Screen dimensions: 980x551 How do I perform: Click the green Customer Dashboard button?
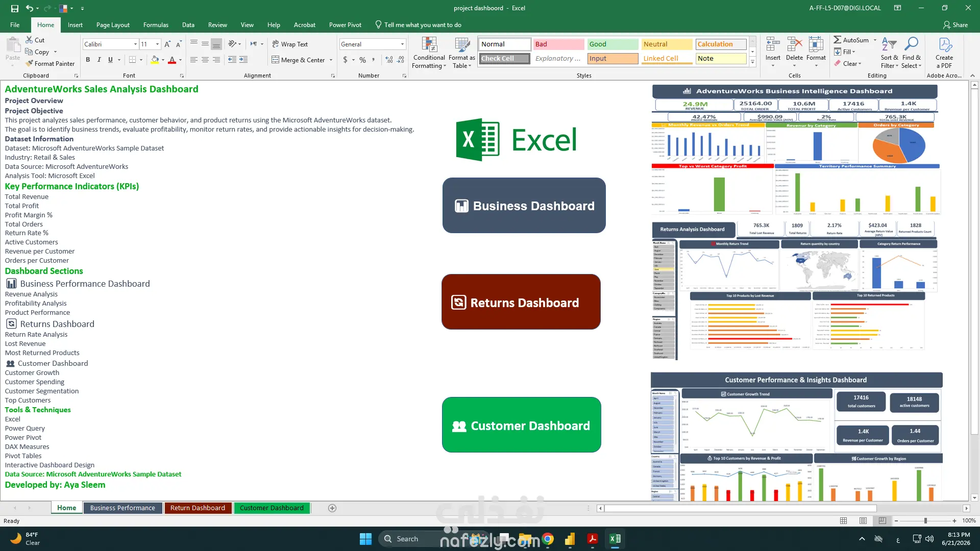(521, 425)
